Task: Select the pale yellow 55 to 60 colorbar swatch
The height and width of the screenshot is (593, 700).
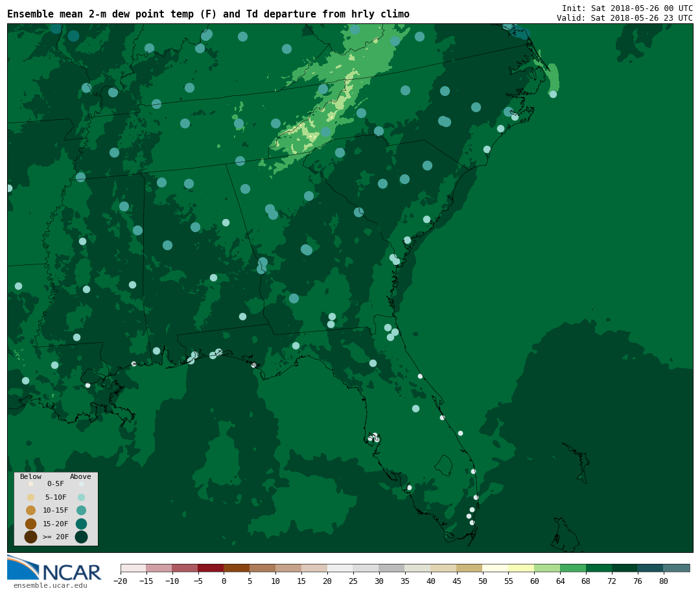Action: pyautogui.click(x=521, y=568)
